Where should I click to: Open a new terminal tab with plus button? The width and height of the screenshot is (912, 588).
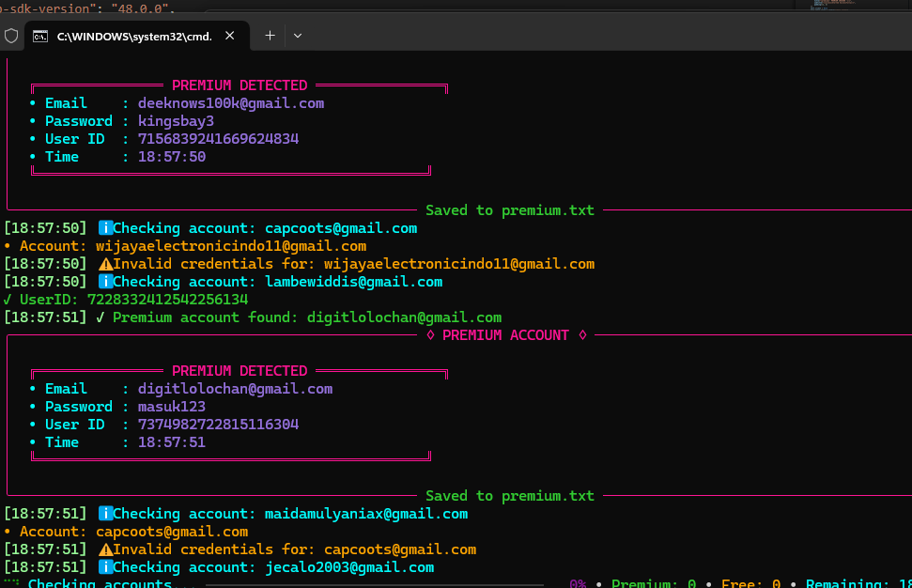pyautogui.click(x=270, y=36)
